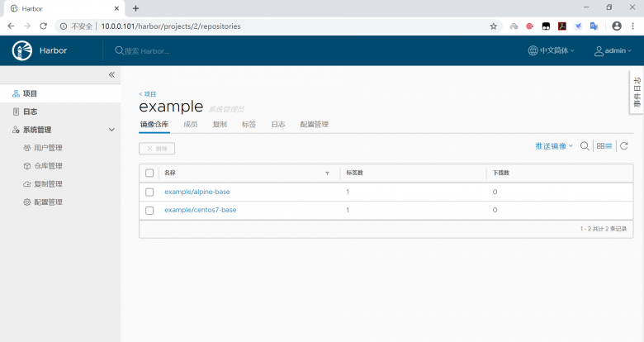The height and width of the screenshot is (342, 644).
Task: Click browser back arrow
Action: [x=11, y=26]
